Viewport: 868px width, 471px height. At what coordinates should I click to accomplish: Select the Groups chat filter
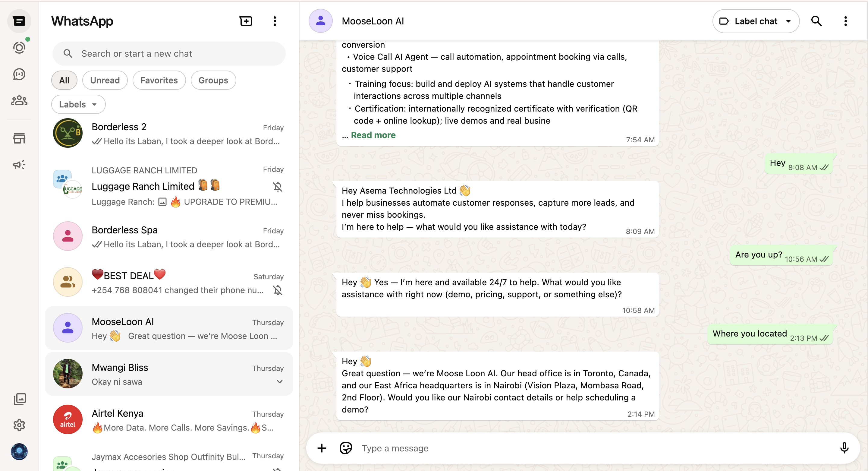tap(213, 80)
